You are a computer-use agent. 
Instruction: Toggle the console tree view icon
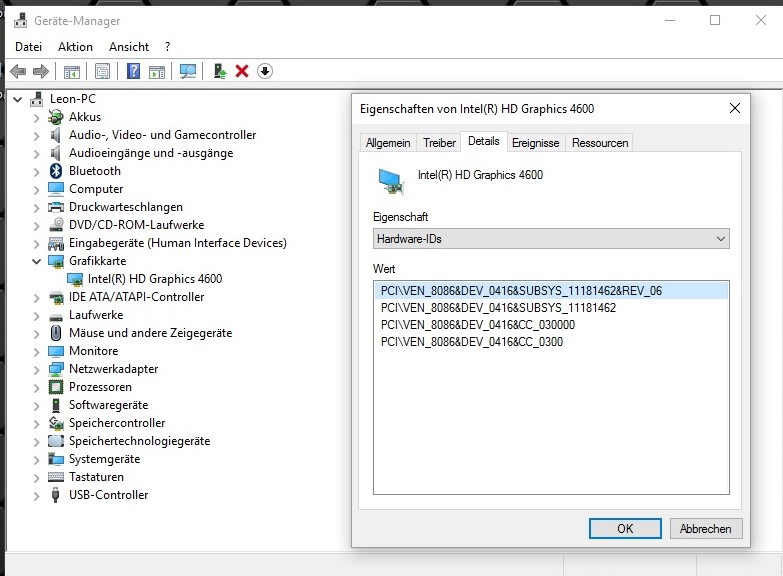pos(72,71)
